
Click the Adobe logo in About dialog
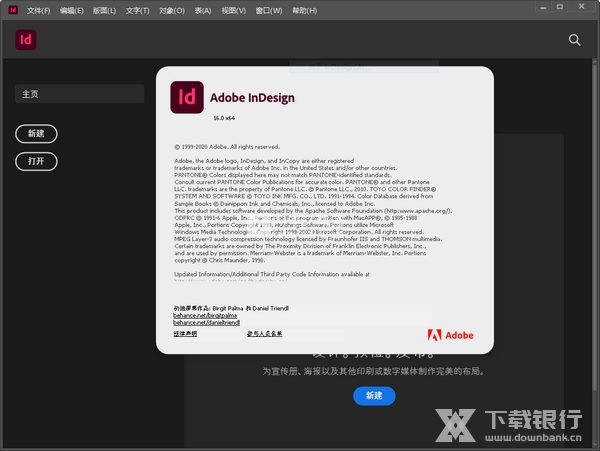tap(450, 335)
